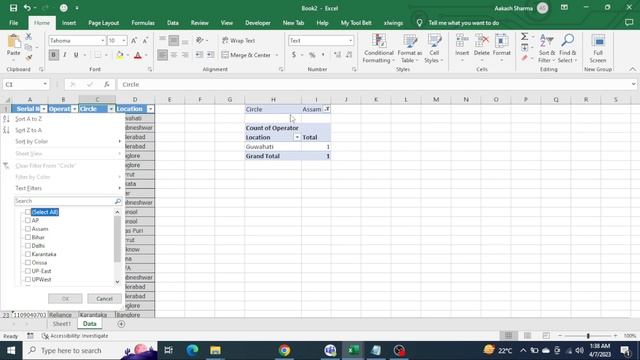Check the Karantaka filter checkbox
The width and height of the screenshot is (640, 360).
[x=28, y=254]
